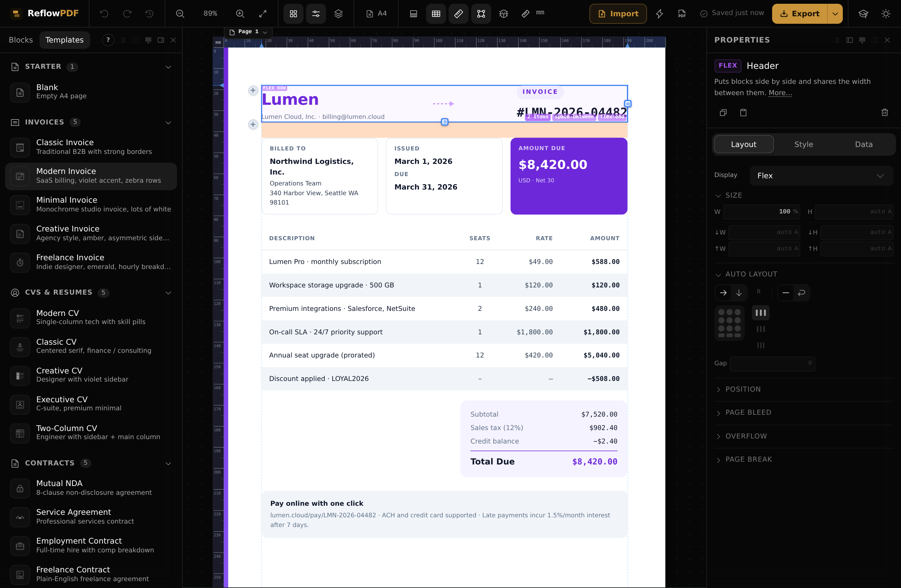This screenshot has width=901, height=588.
Task: Open the graduation cap tutorial icon
Action: tap(863, 14)
